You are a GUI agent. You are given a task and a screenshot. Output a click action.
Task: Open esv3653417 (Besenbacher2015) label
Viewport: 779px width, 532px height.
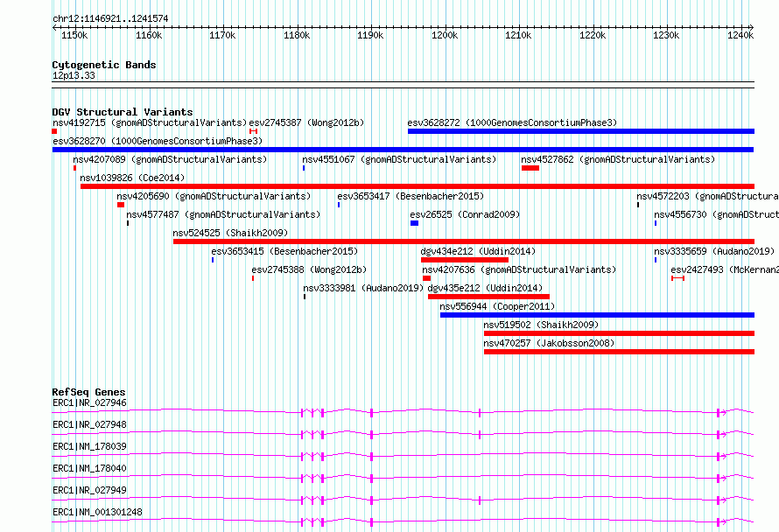(411, 196)
